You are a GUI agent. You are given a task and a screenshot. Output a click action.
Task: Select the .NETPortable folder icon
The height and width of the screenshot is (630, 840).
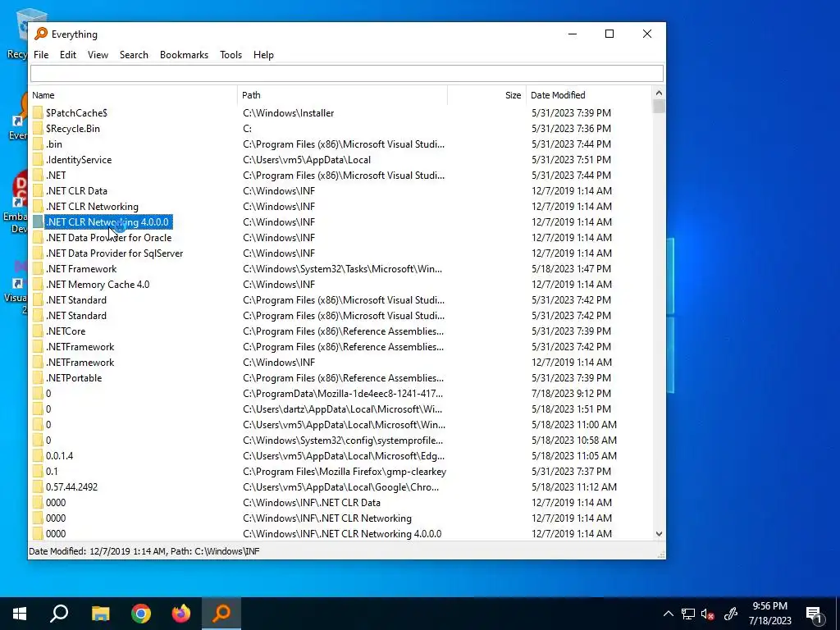(x=38, y=377)
